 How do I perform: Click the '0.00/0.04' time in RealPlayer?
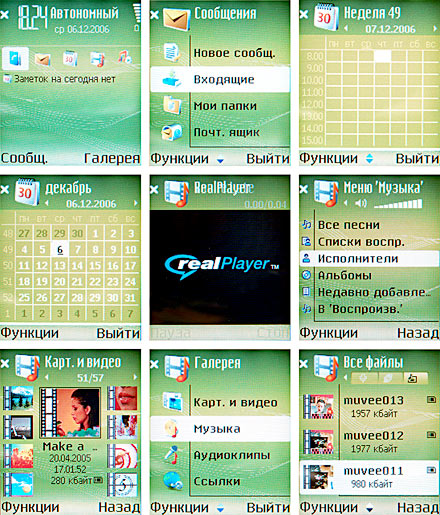(265, 204)
